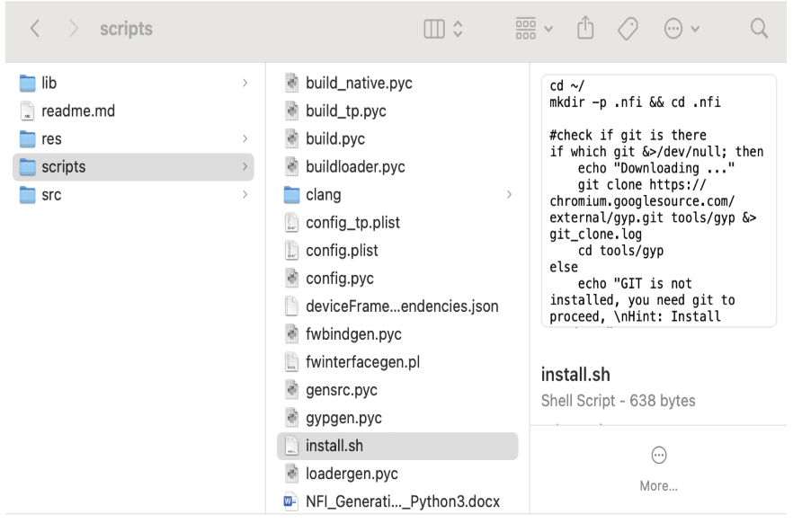Viewport: 793px width, 532px height.
Task: Select the config.plist file icon
Action: (292, 251)
